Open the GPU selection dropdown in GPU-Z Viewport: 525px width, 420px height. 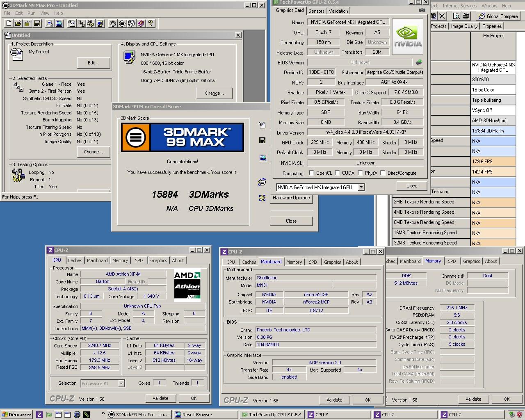point(361,187)
